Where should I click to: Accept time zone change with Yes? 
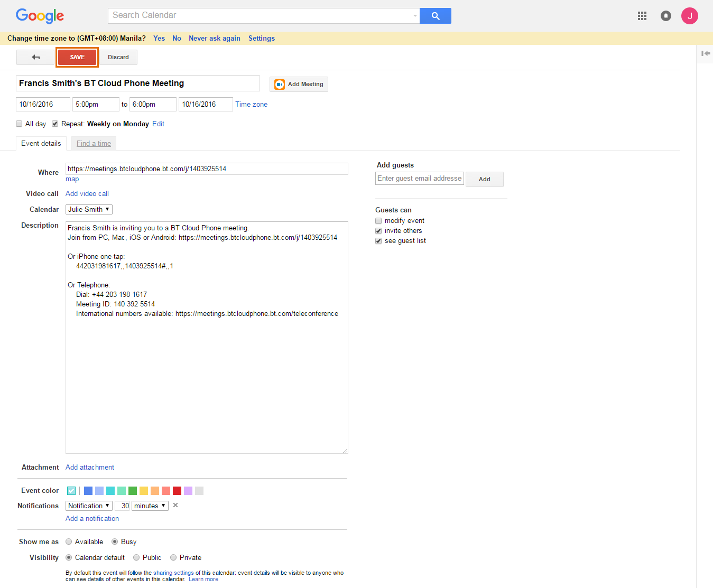159,38
